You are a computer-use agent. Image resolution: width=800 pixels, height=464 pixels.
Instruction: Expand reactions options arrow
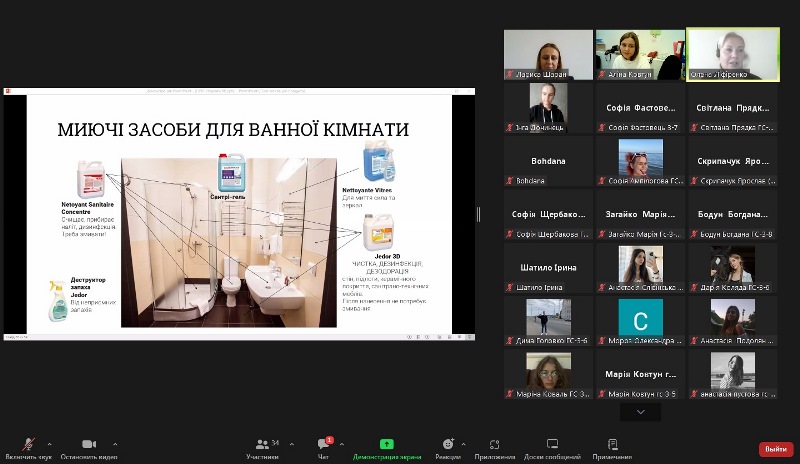tap(463, 444)
